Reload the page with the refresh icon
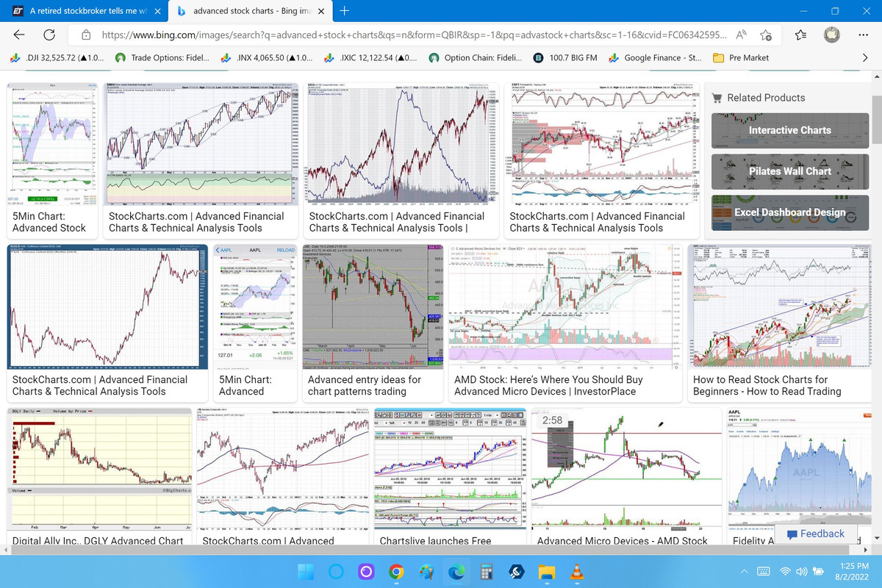This screenshot has height=588, width=882. [50, 35]
